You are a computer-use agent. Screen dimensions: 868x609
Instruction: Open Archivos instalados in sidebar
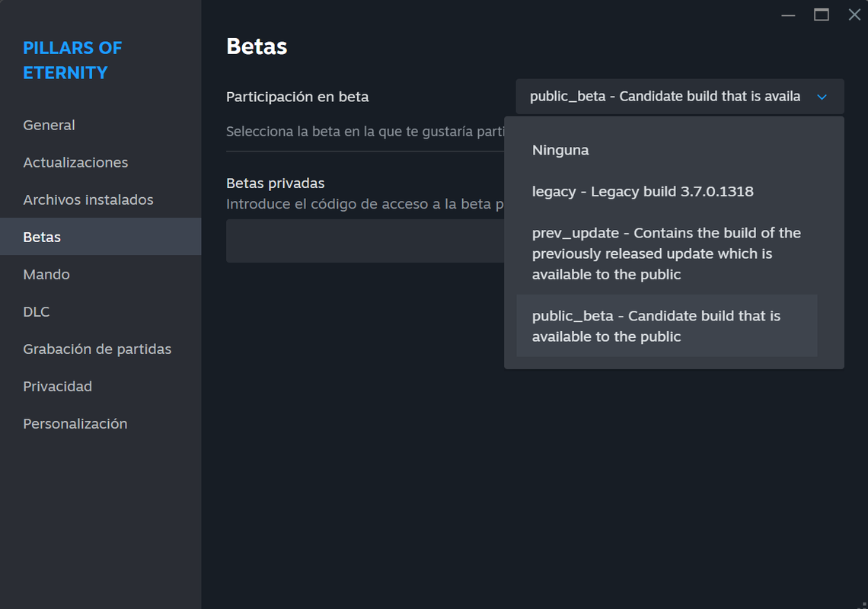[88, 199]
